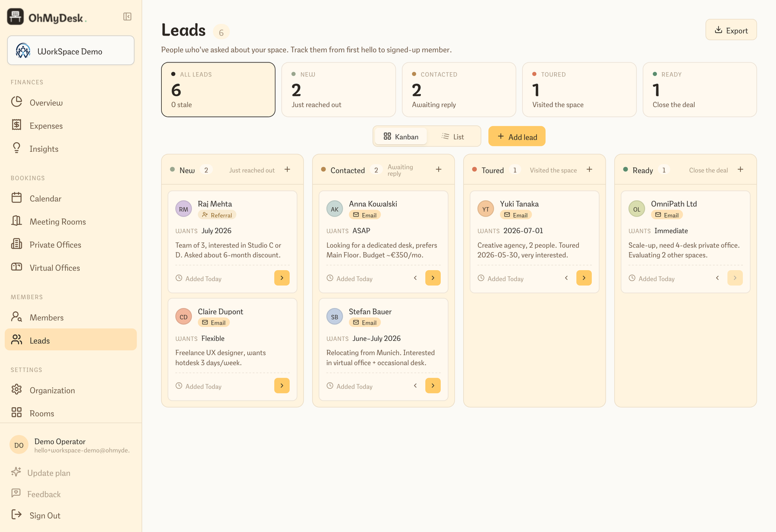Filter by the Ready stat card
The height and width of the screenshot is (532, 776).
(699, 89)
